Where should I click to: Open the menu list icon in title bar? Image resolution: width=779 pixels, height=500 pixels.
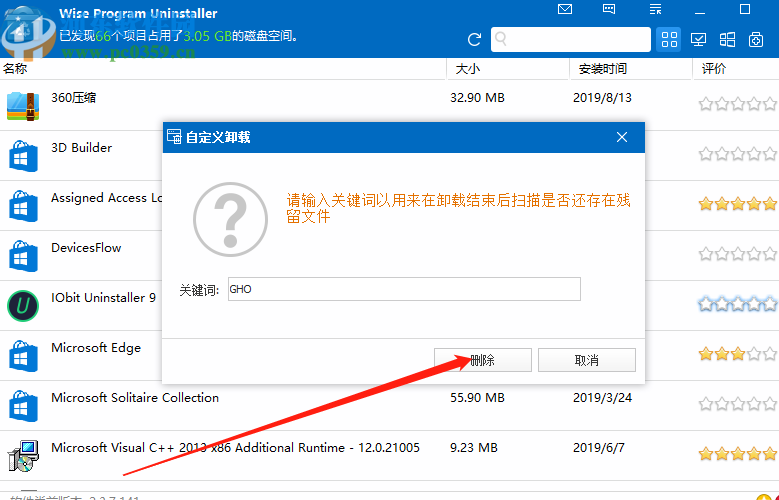pos(655,9)
